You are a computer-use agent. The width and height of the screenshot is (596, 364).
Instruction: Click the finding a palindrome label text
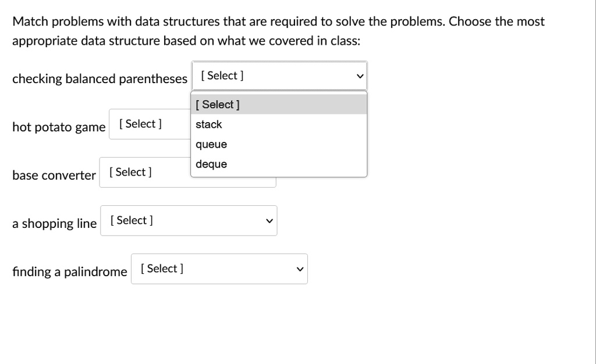tap(70, 272)
